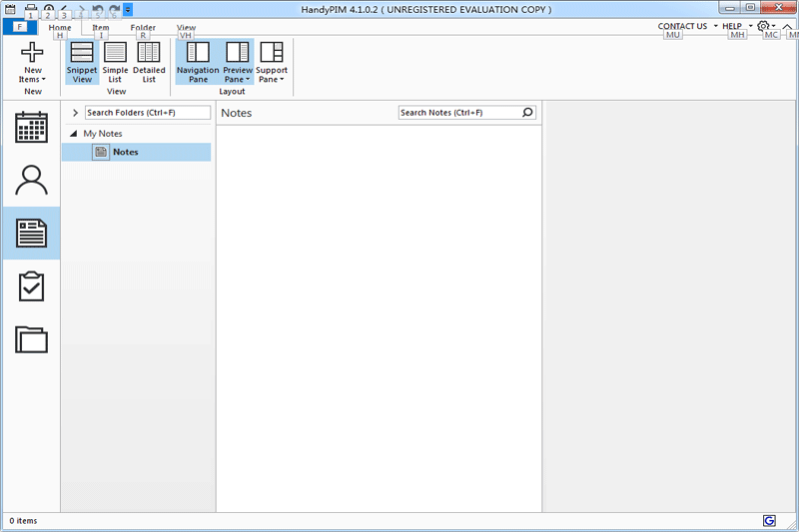This screenshot has width=799, height=532.
Task: Click the 'Notes' heading above the list
Action: (237, 113)
